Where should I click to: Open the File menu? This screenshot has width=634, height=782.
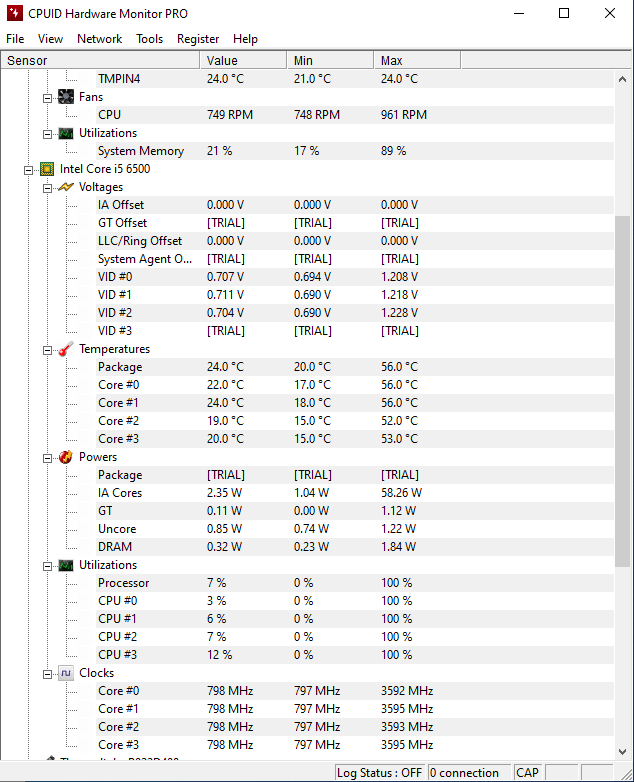(x=15, y=39)
